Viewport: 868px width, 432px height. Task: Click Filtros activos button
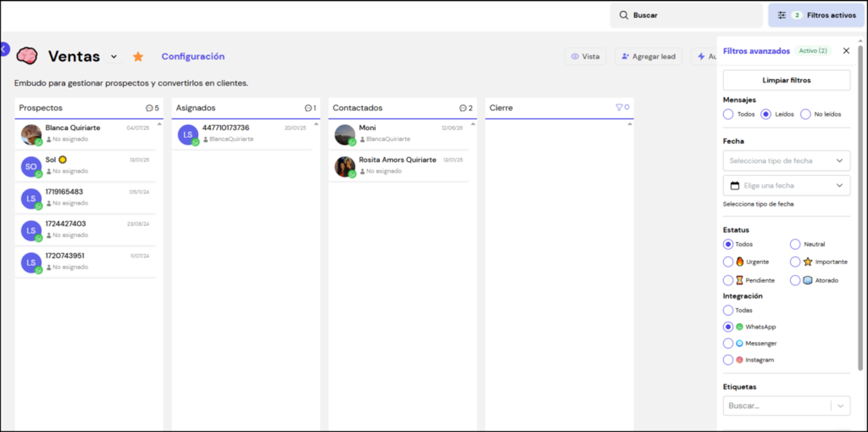pyautogui.click(x=816, y=15)
